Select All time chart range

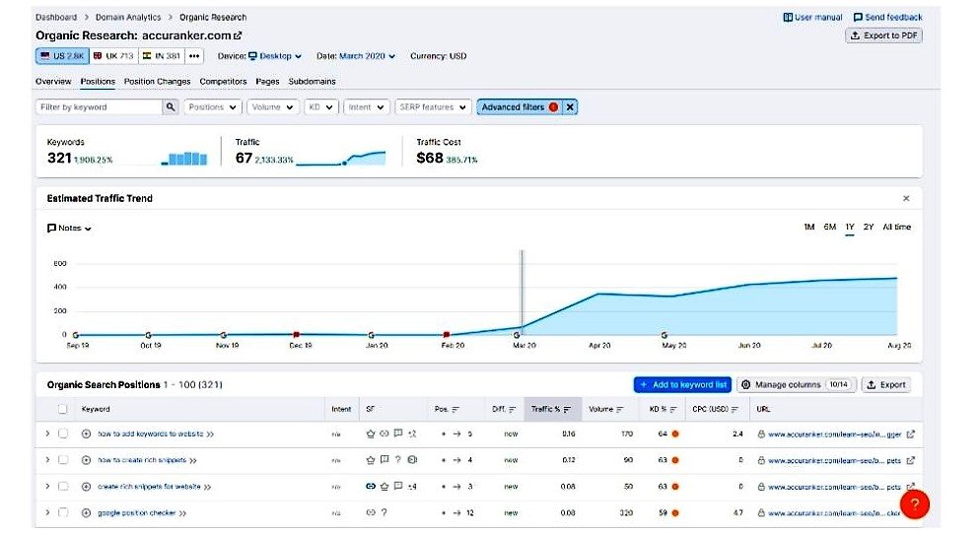896,227
